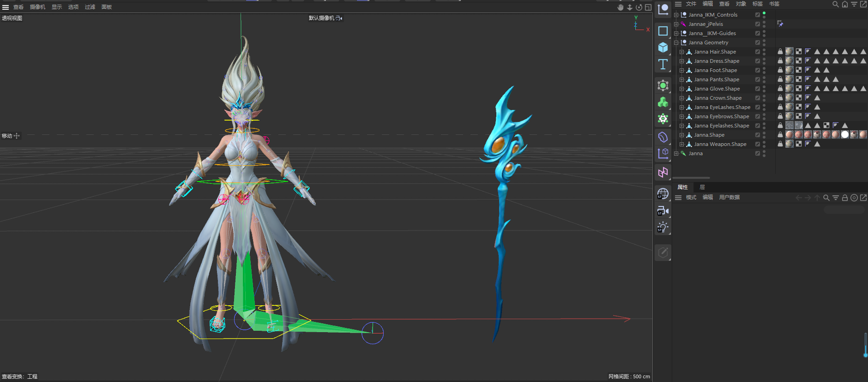Click the disabled pen tool icon
Screen dimensions: 868x382
click(663, 252)
